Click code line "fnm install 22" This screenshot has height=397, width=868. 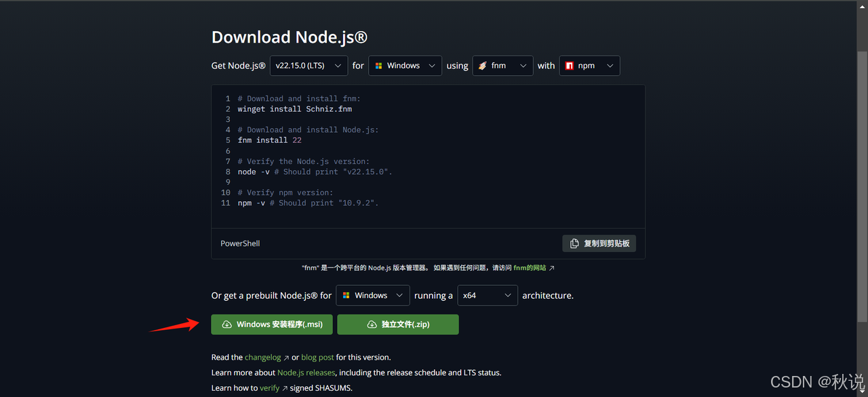click(x=270, y=140)
